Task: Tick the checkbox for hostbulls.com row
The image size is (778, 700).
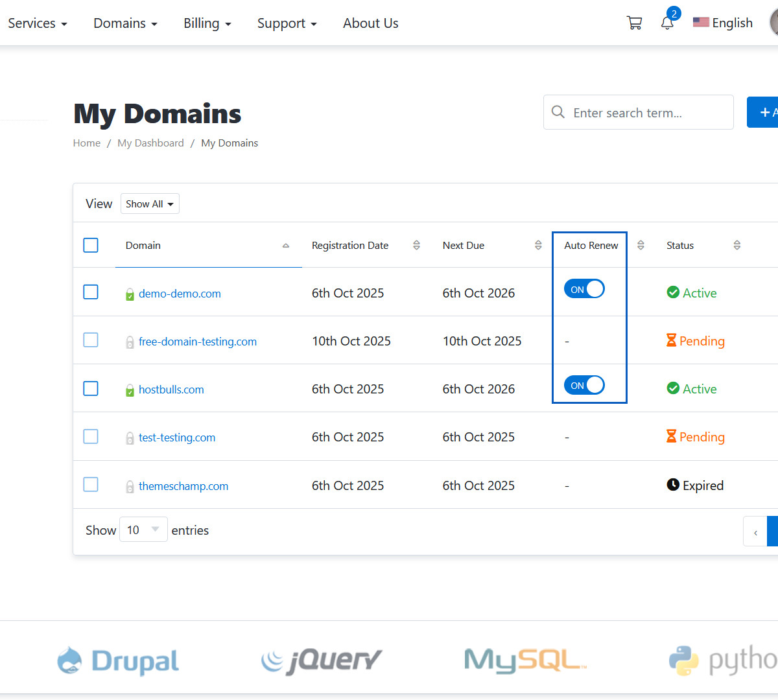Action: tap(91, 388)
